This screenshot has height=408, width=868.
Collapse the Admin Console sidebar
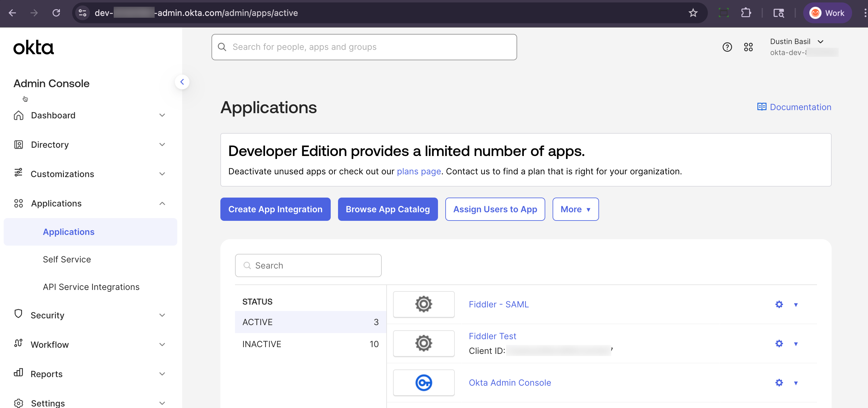pos(182,82)
